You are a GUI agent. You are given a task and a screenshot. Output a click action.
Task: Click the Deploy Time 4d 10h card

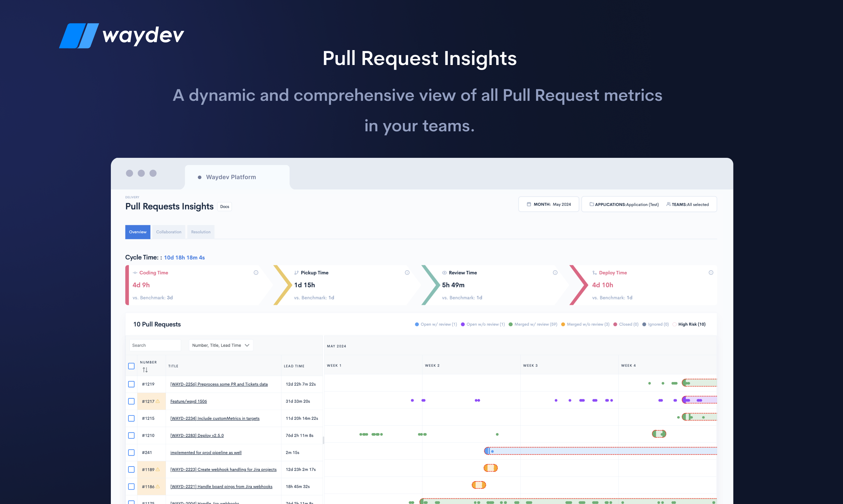(644, 285)
